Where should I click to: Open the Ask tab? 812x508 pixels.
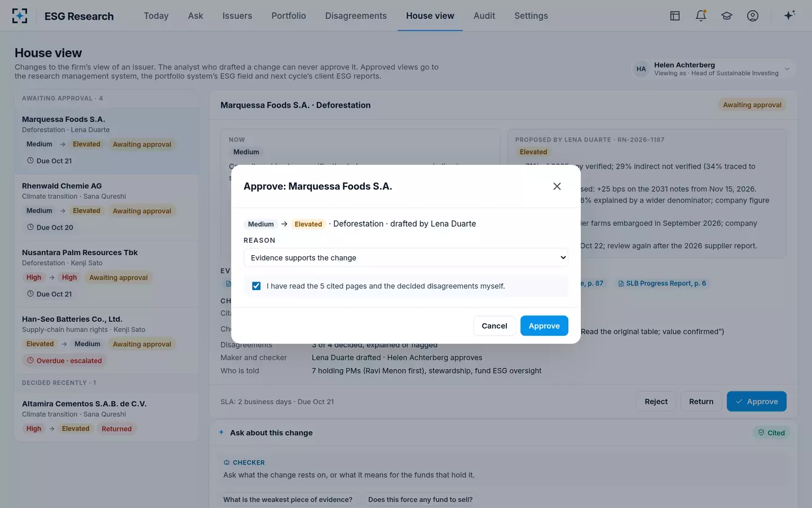(196, 16)
